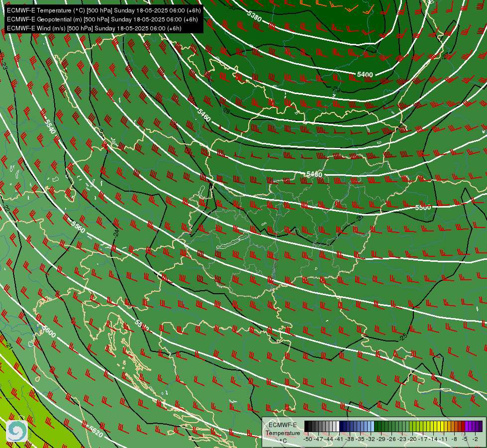Pick the leftmost black swatch in the temperature legend
Image resolution: width=487 pixels, height=448 pixels.
click(306, 427)
